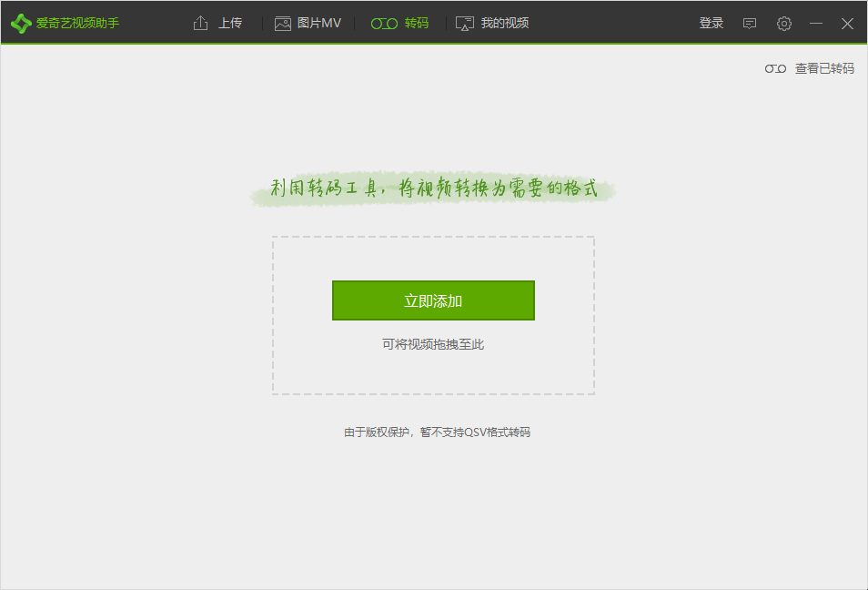Click the iQiyi Video Assistant logo

(21, 24)
